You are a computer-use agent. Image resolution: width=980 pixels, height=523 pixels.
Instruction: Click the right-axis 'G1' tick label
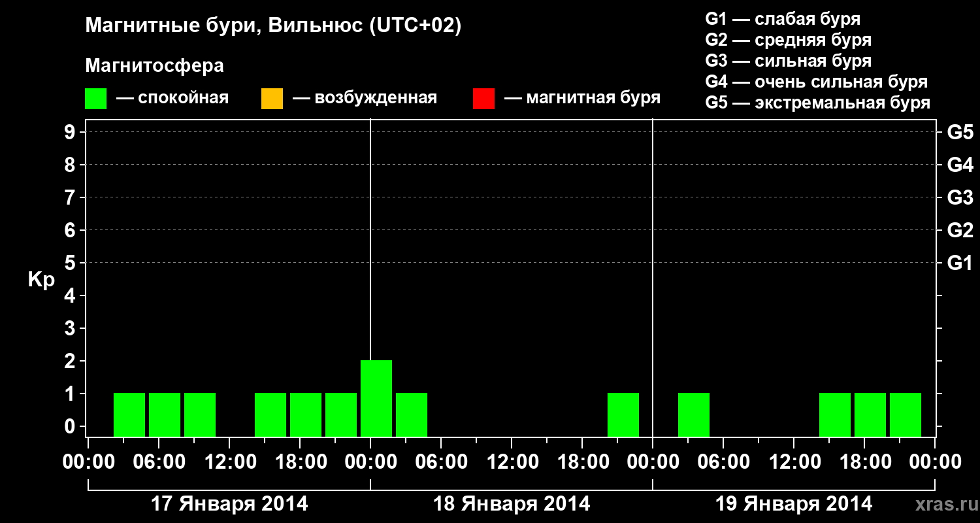pyautogui.click(x=960, y=263)
